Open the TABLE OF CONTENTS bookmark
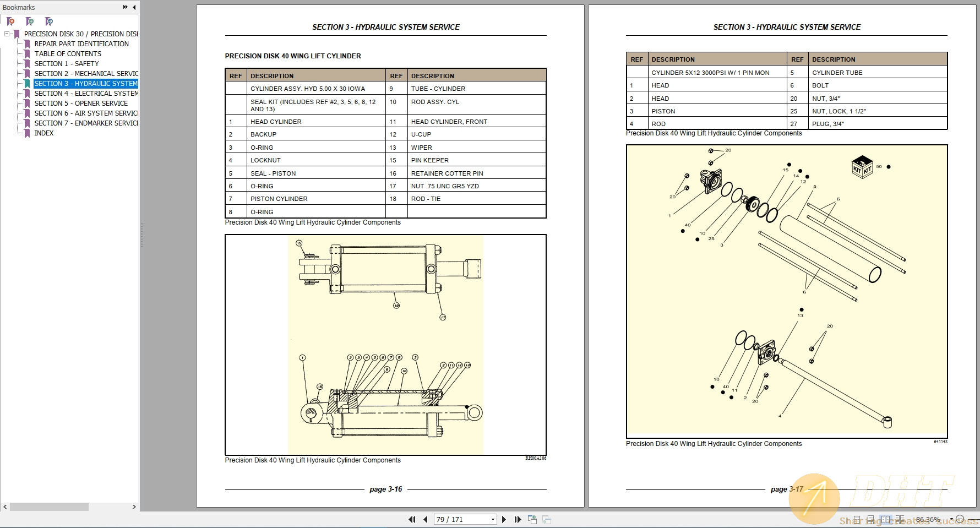980x528 pixels. pos(68,54)
